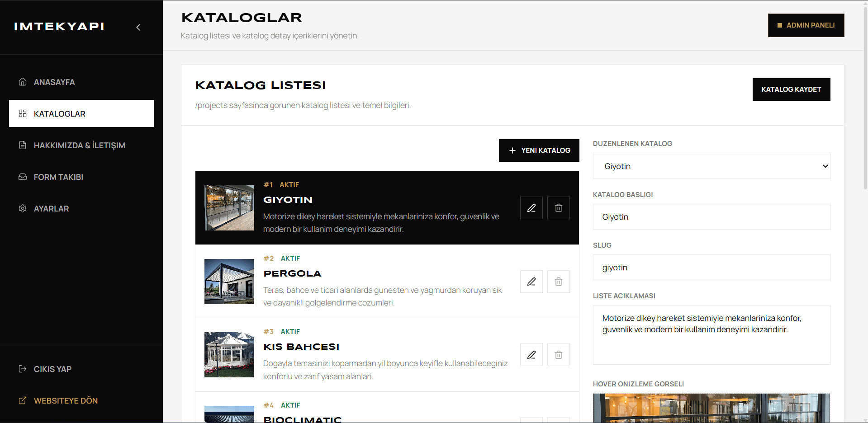Image resolution: width=868 pixels, height=423 pixels.
Task: Select the Pergola catalog thumbnail
Action: 229,282
